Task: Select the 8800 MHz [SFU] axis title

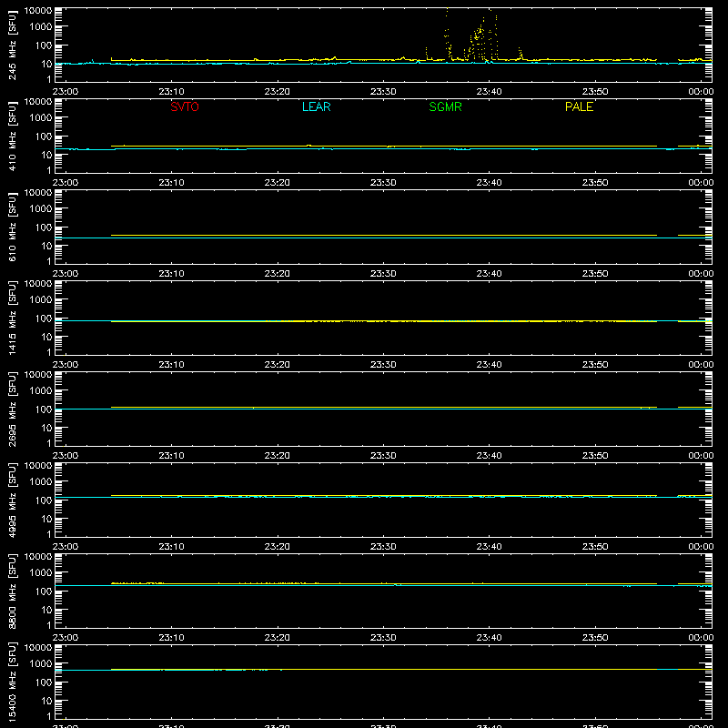Action: tap(12, 591)
